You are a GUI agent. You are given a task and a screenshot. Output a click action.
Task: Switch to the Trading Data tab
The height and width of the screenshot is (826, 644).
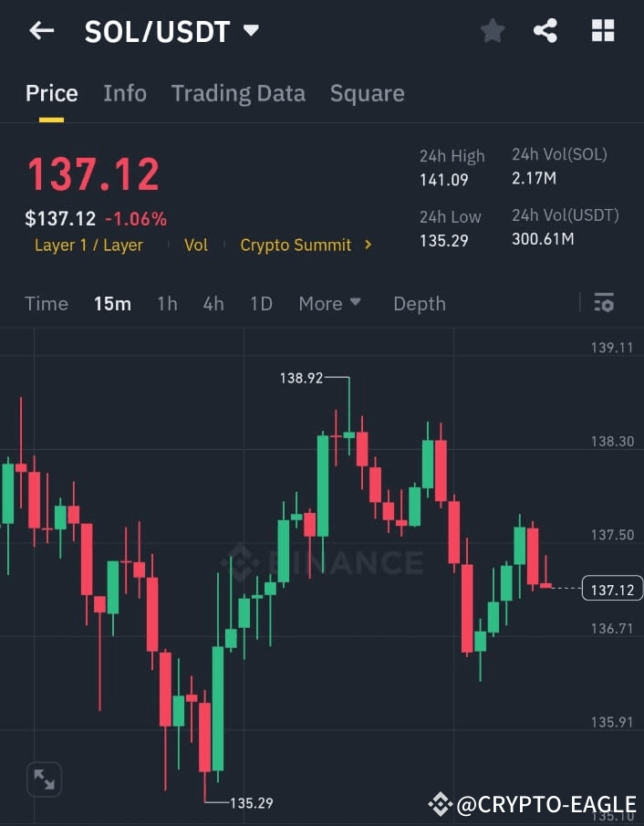(x=238, y=92)
